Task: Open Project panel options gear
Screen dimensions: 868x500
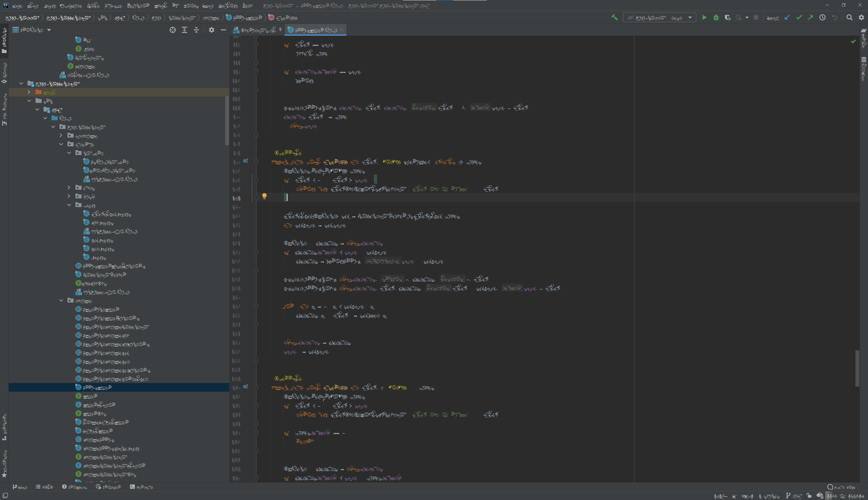Action: [211, 30]
